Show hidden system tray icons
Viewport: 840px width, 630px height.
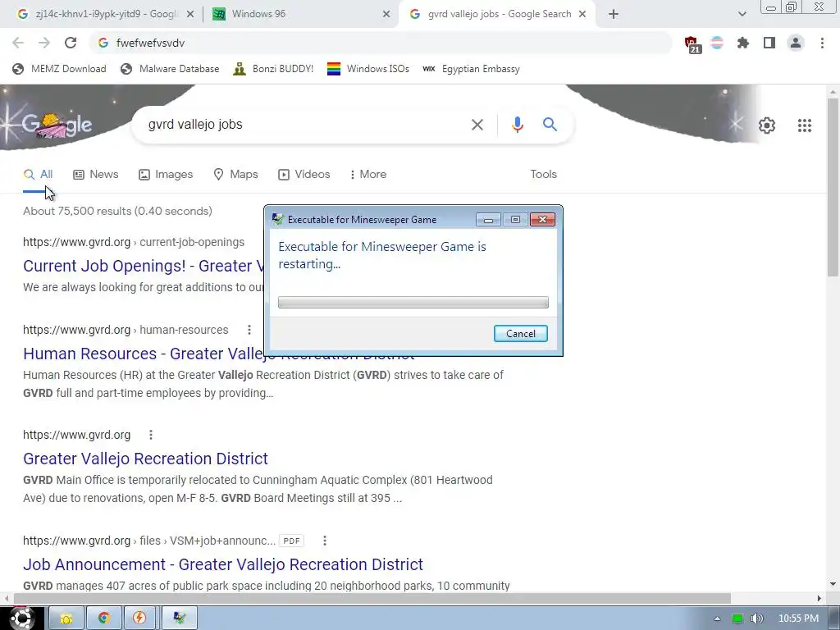[x=717, y=619]
